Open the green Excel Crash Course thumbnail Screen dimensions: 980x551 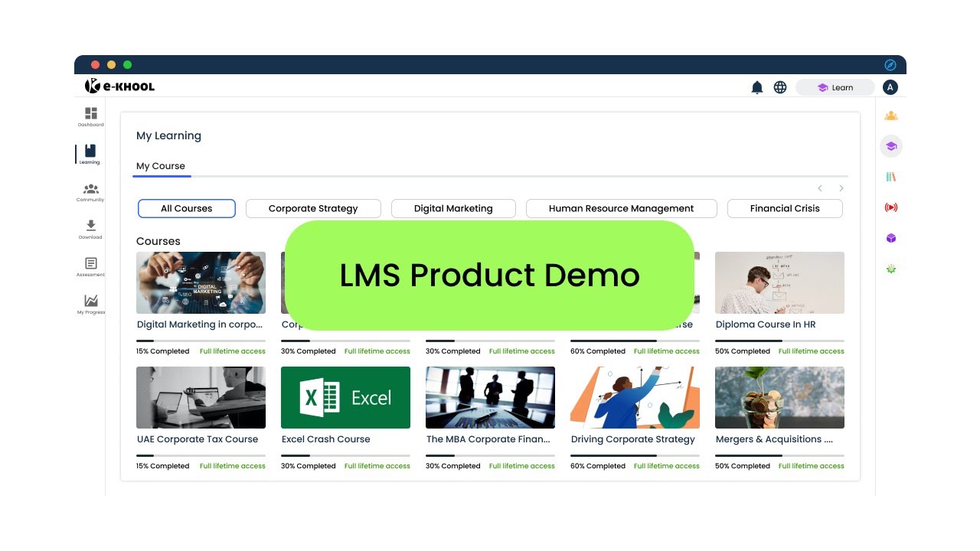click(345, 397)
